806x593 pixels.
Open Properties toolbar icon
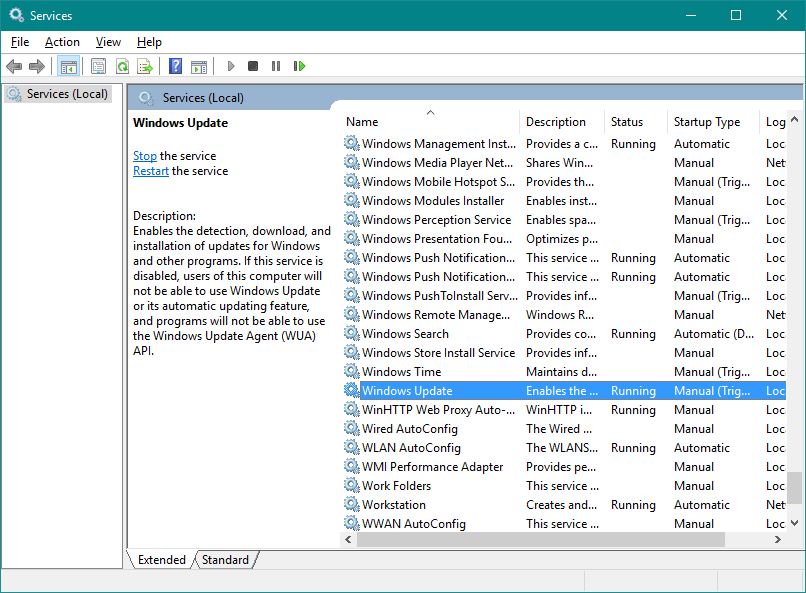[98, 66]
